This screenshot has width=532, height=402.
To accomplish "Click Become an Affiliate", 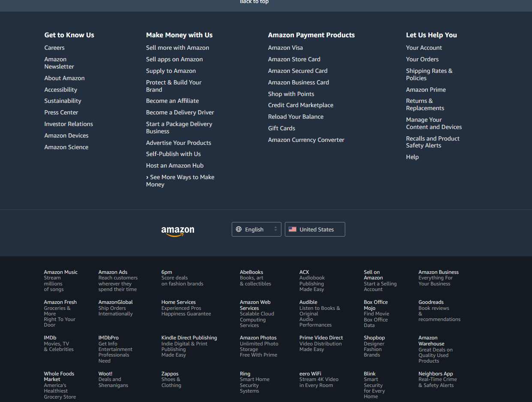I will [x=173, y=101].
